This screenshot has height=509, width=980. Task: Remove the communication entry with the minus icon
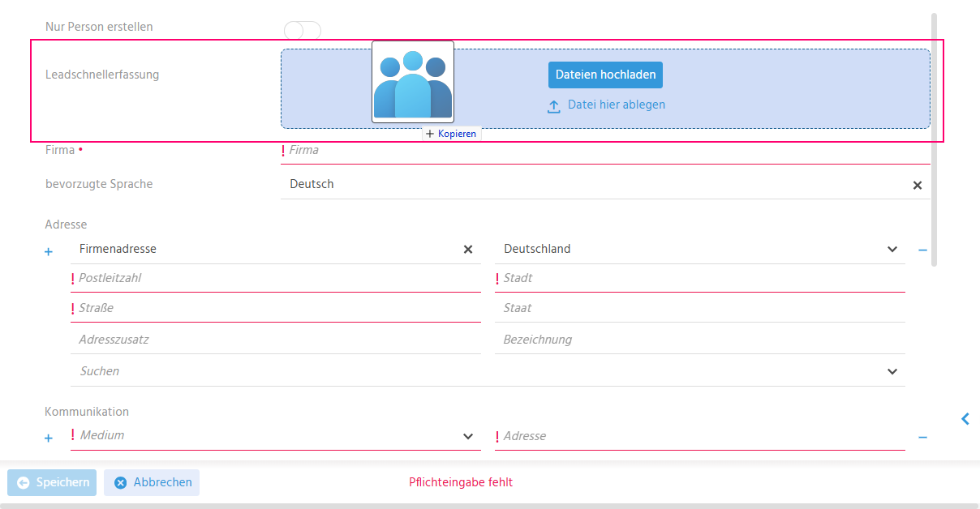coord(922,437)
